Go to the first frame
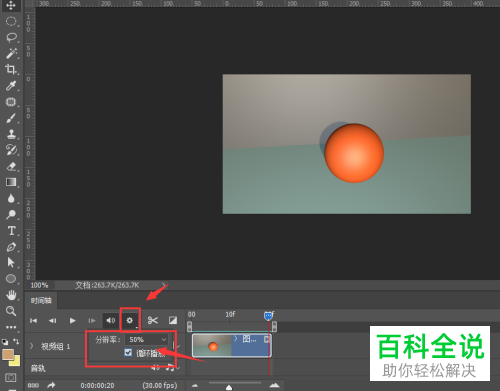Image resolution: width=500 pixels, height=391 pixels. (x=33, y=321)
